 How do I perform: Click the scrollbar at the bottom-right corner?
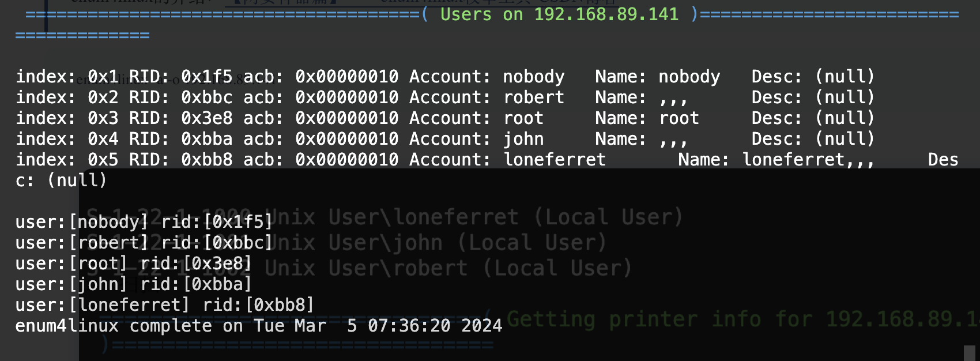pos(969,352)
